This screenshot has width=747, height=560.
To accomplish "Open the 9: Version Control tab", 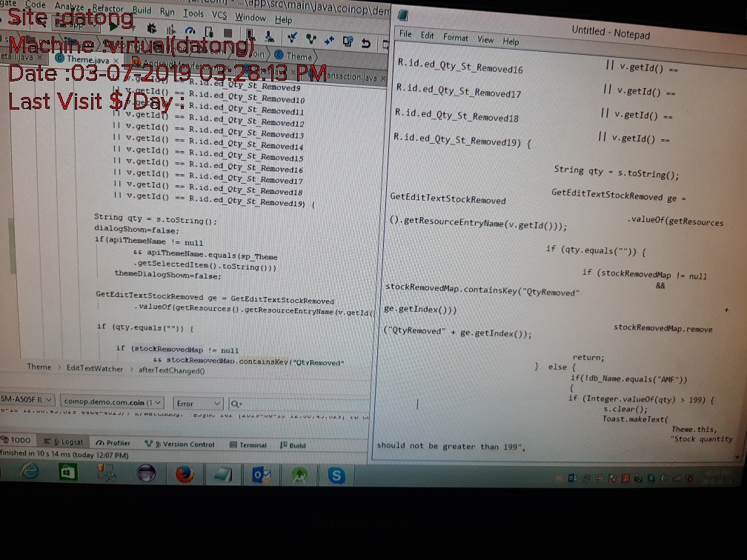I will [179, 444].
